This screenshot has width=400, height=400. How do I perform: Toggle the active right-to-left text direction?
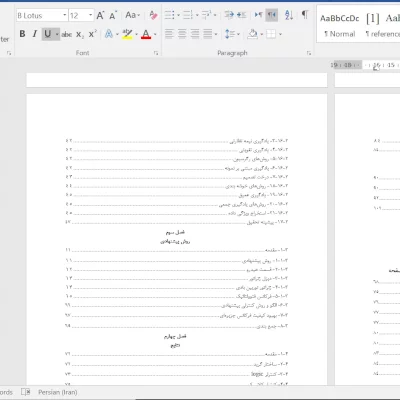272,15
